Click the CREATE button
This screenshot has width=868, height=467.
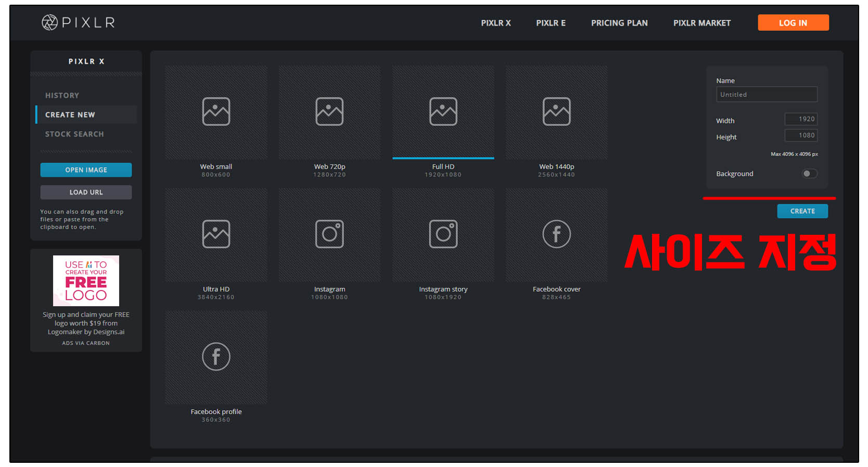tap(802, 211)
